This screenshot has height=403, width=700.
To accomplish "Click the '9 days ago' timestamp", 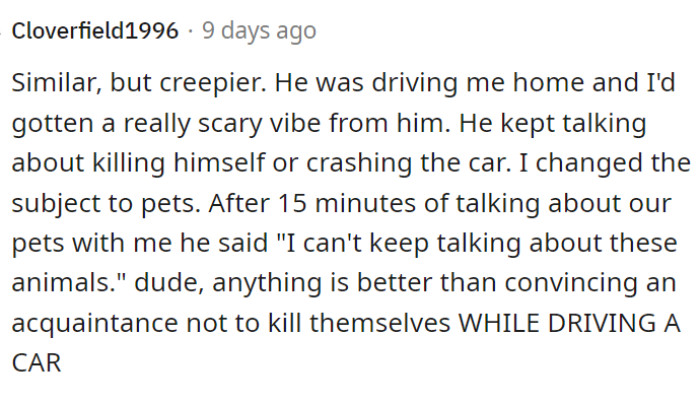I will 259,32.
